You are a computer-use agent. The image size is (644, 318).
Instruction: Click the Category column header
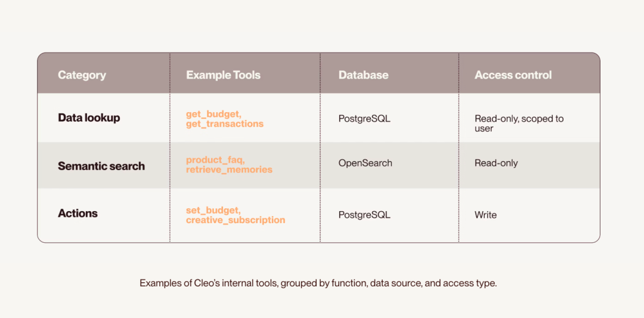(x=82, y=75)
